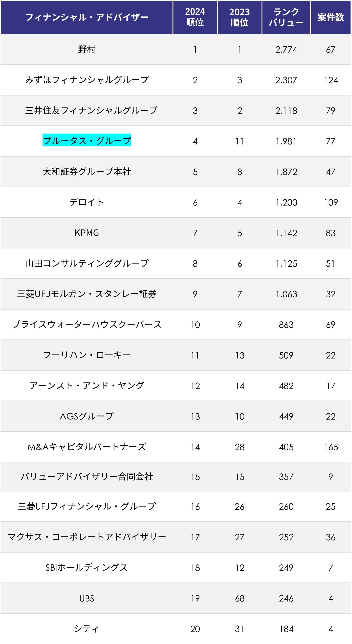
Task: Click the 2024順位 column header
Action: point(195,17)
